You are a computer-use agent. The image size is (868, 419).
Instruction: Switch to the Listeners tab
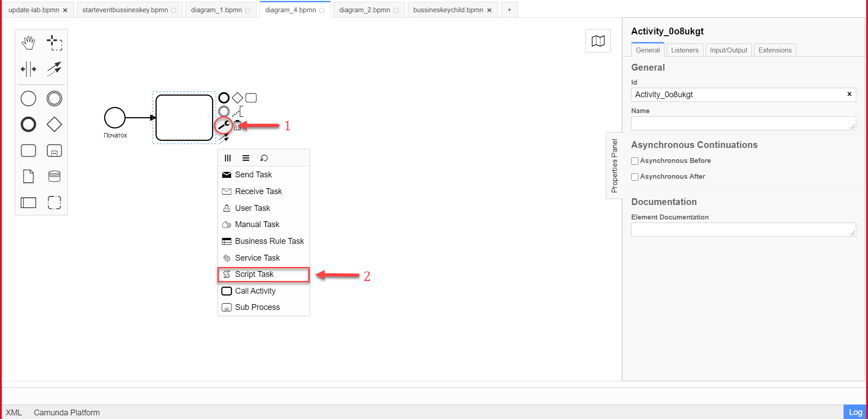(684, 50)
